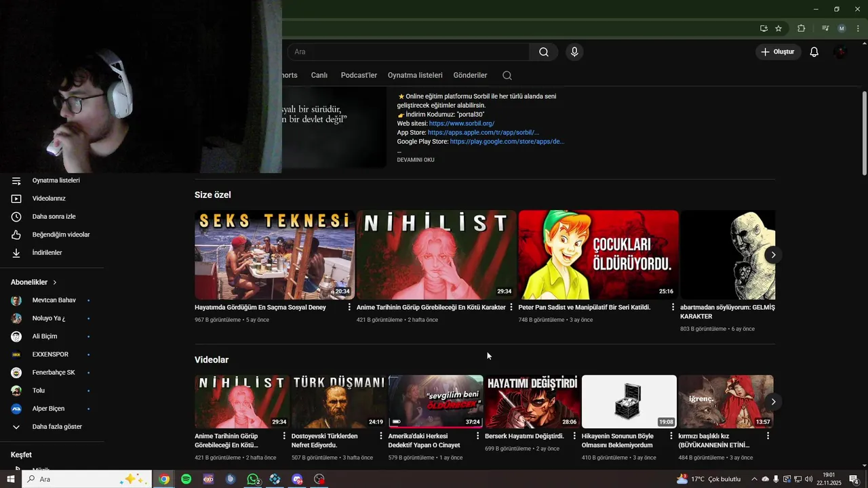Search within channel using tab magnifier icon
Screen dimensions: 868x488
coord(507,75)
